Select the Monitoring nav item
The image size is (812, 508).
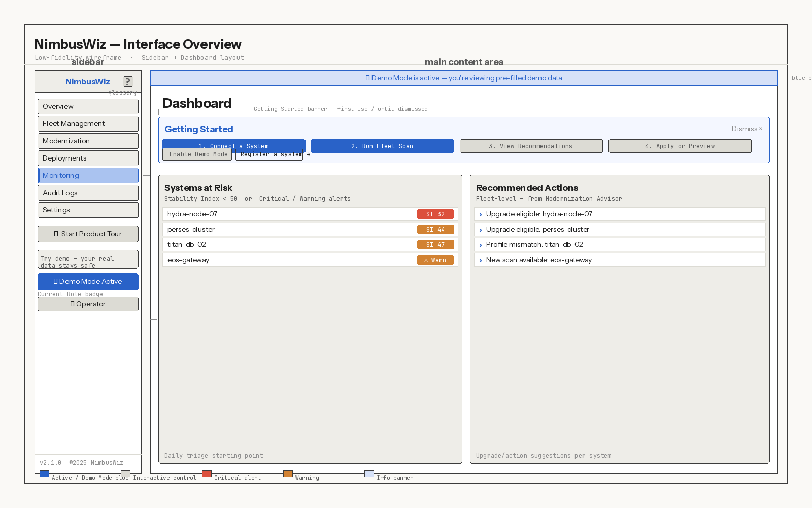[x=88, y=175]
